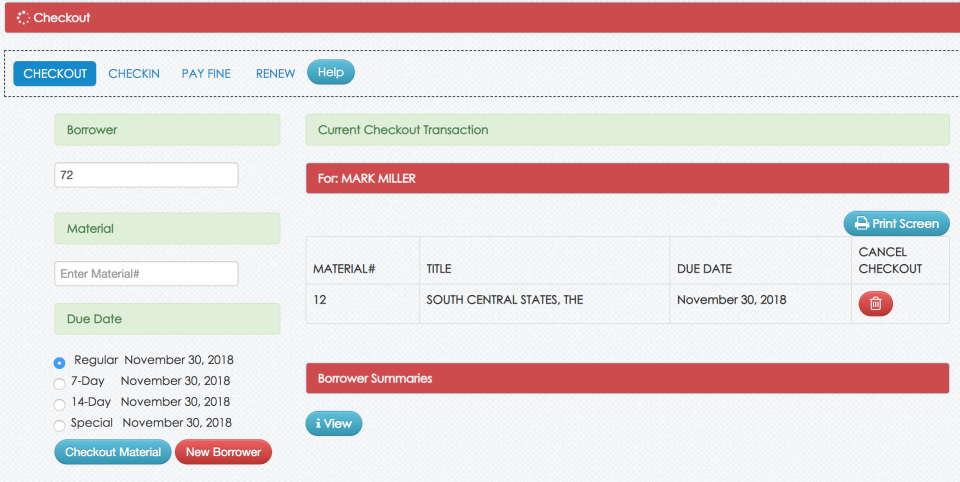Click the material number 12 cell
This screenshot has width=960, height=482.
(x=362, y=304)
